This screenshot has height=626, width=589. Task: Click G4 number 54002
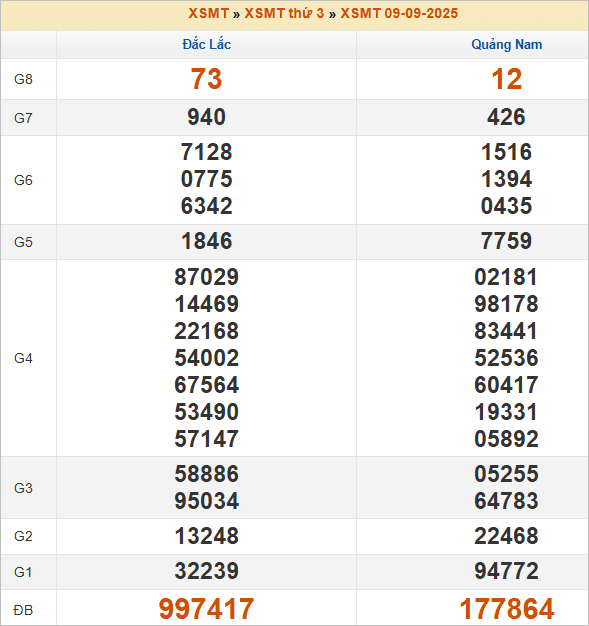206,358
